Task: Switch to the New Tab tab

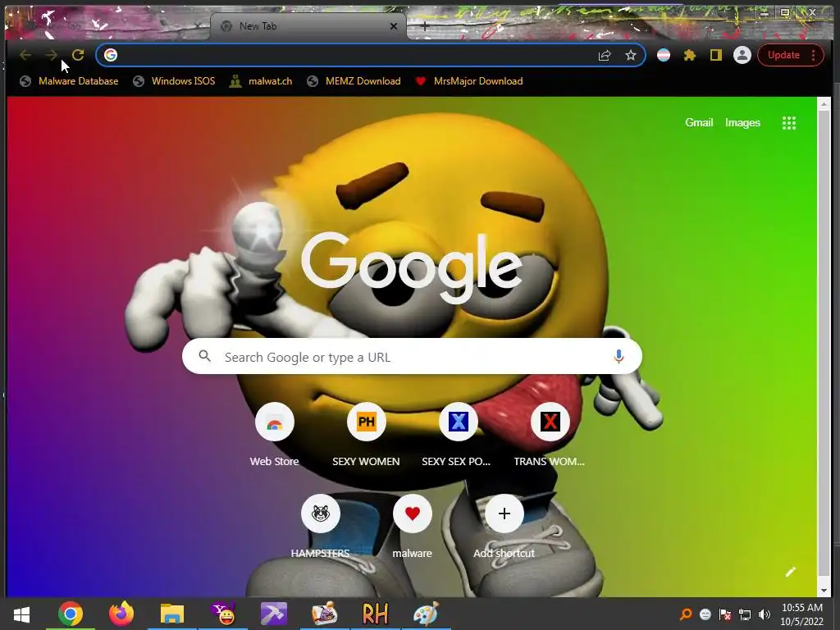Action: tap(308, 25)
